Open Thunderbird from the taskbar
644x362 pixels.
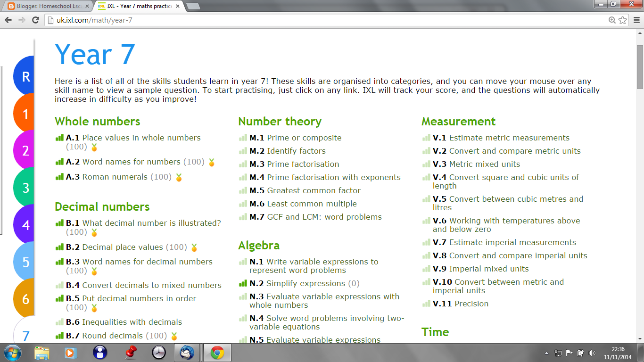(x=187, y=352)
